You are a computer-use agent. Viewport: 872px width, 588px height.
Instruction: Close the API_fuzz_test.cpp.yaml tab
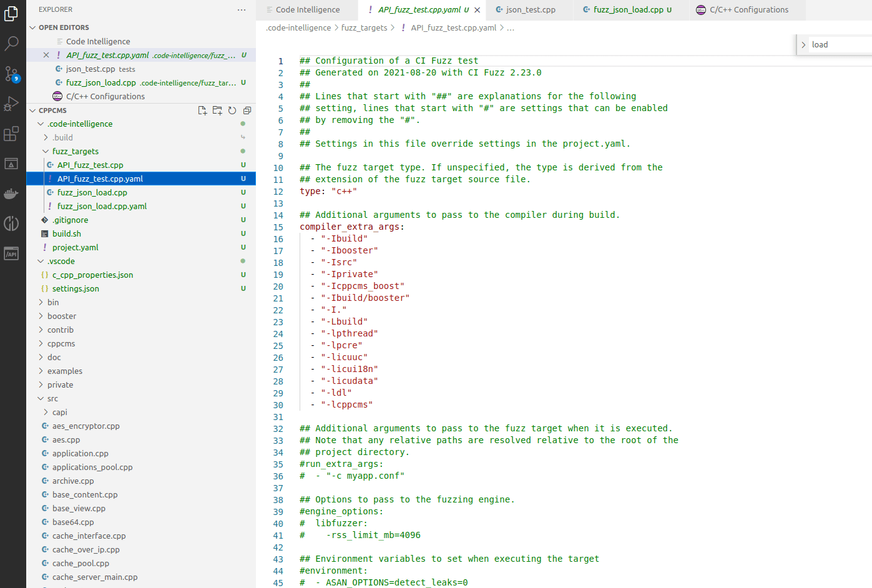tap(477, 10)
